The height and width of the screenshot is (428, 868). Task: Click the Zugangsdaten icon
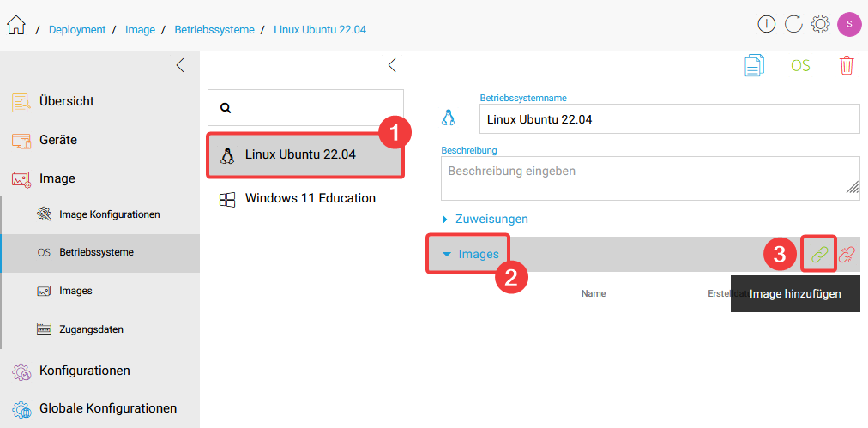click(44, 329)
